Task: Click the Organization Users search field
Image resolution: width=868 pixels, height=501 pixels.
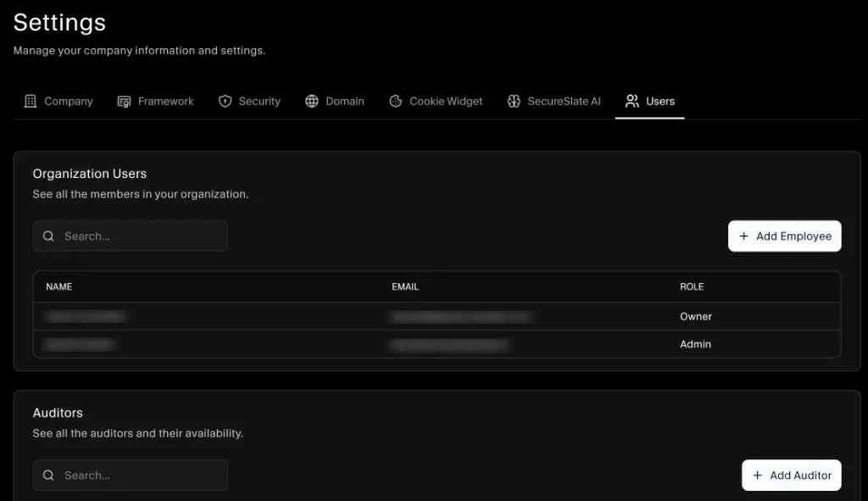Action: [x=130, y=236]
